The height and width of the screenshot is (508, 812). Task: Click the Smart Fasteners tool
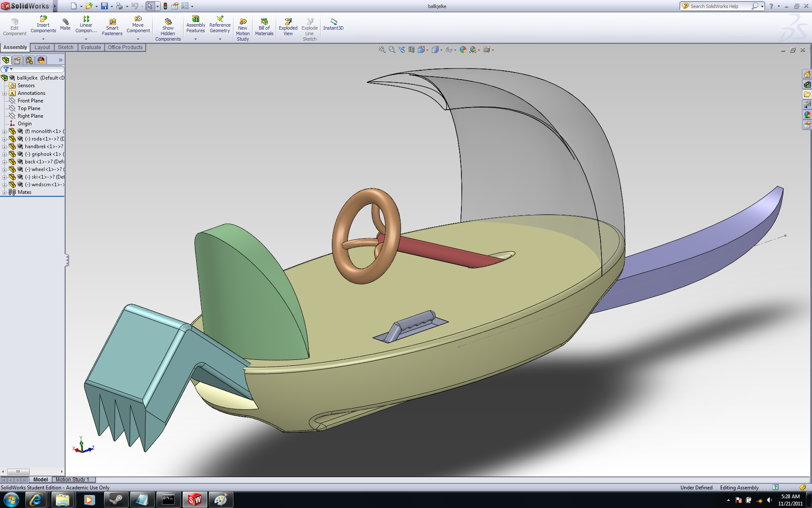pyautogui.click(x=112, y=28)
